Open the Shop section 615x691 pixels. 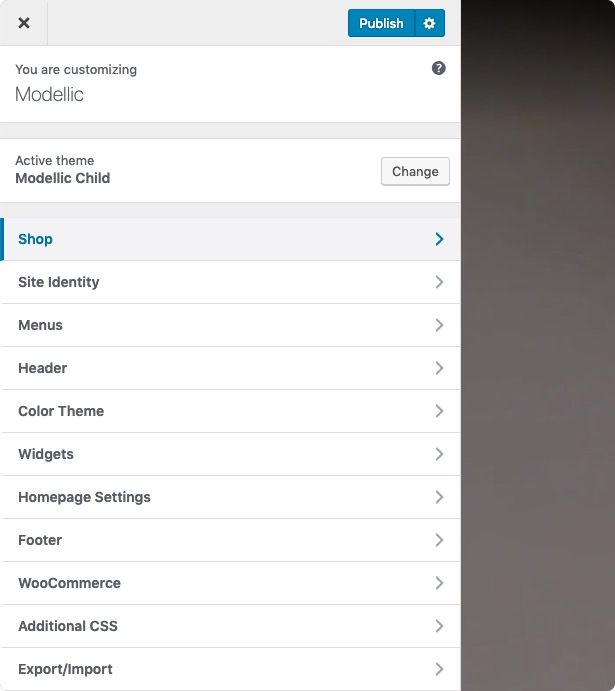pyautogui.click(x=230, y=239)
